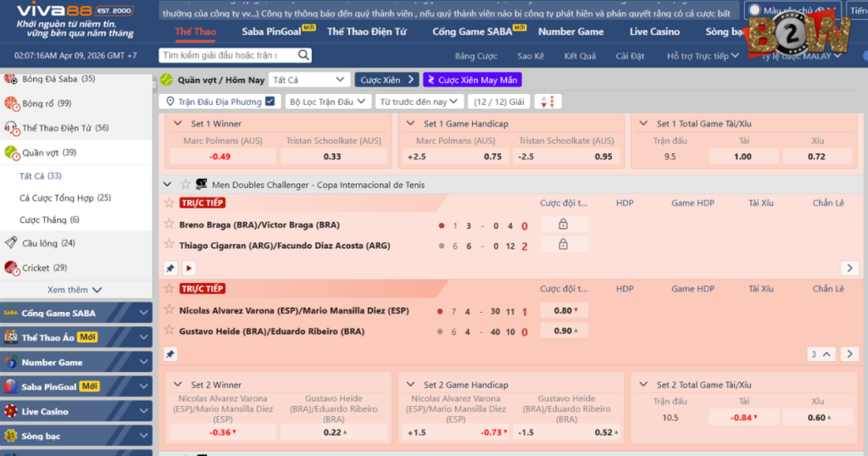
Task: Play live stream for Braga match
Action: click(x=189, y=269)
